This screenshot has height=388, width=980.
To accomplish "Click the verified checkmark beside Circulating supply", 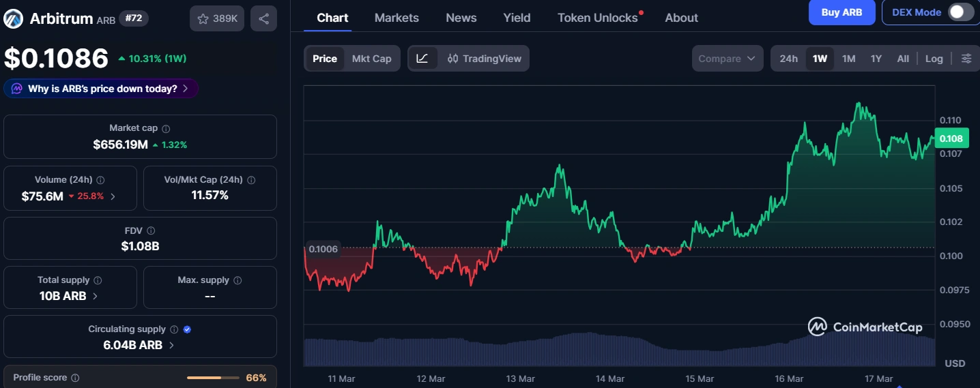I will coord(187,329).
